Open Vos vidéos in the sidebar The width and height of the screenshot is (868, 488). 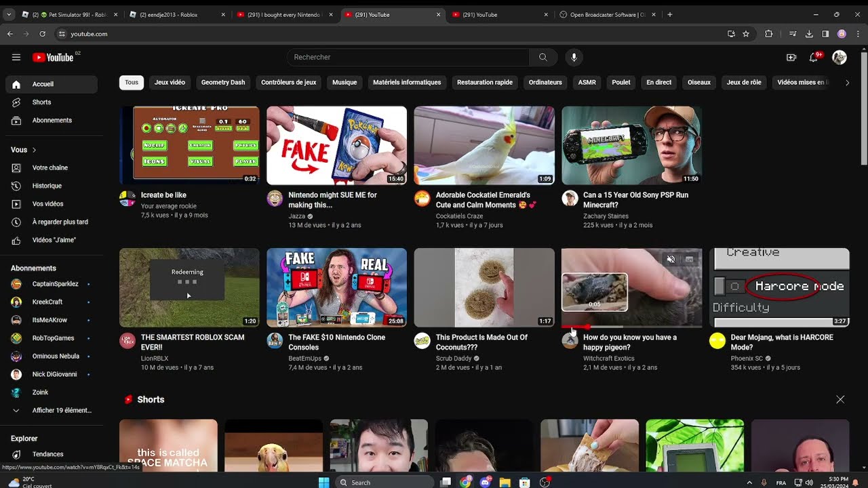52,204
